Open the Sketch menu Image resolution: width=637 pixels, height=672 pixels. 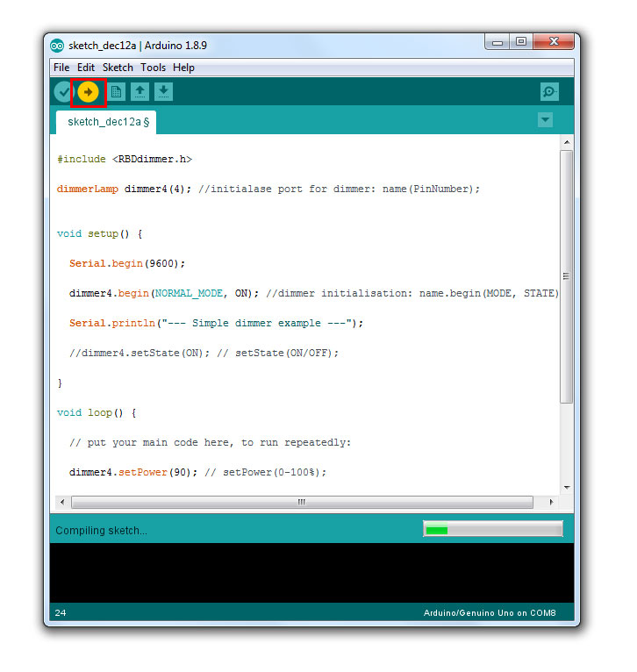click(x=118, y=68)
